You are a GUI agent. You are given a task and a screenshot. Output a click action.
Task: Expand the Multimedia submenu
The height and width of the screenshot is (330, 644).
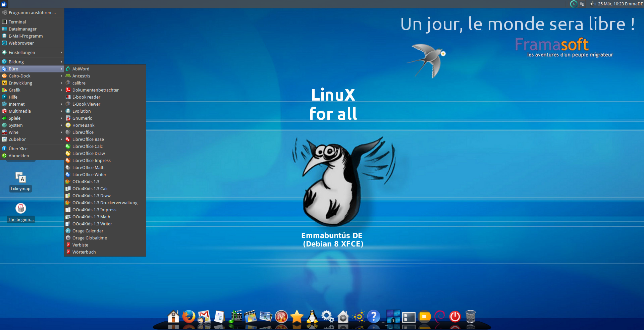[32, 111]
